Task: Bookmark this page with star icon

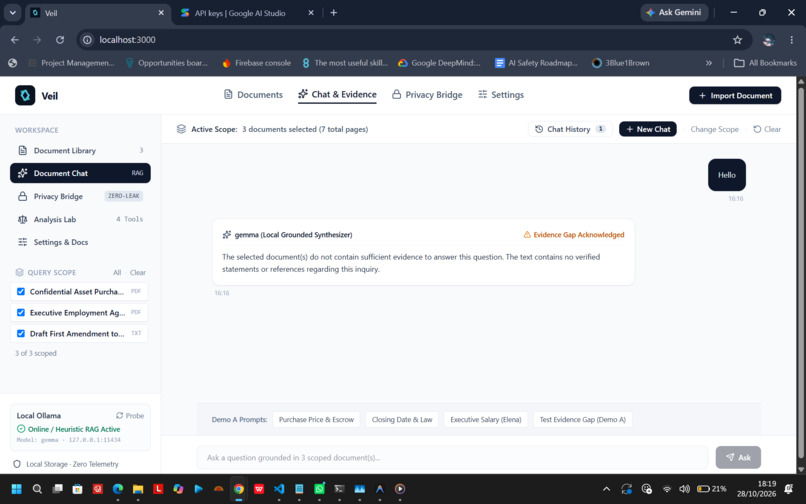Action: point(738,40)
